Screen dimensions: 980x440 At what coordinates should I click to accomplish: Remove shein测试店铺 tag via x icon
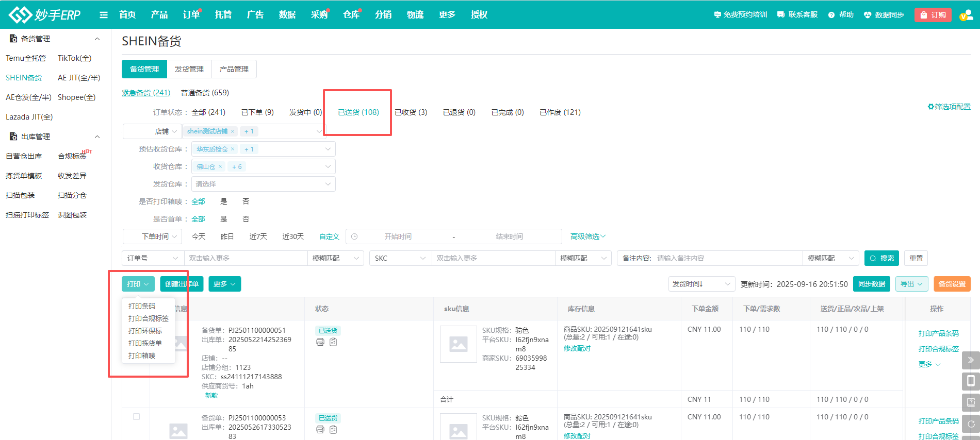(x=233, y=131)
